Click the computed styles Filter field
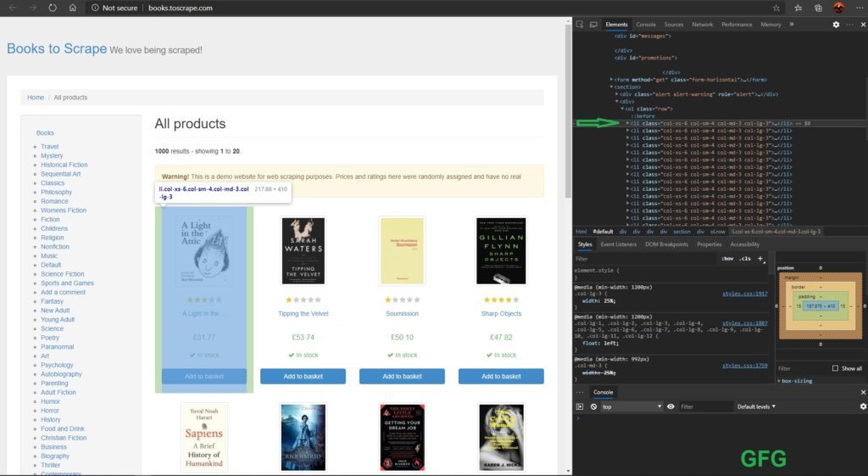This screenshot has height=476, width=868. [803, 368]
